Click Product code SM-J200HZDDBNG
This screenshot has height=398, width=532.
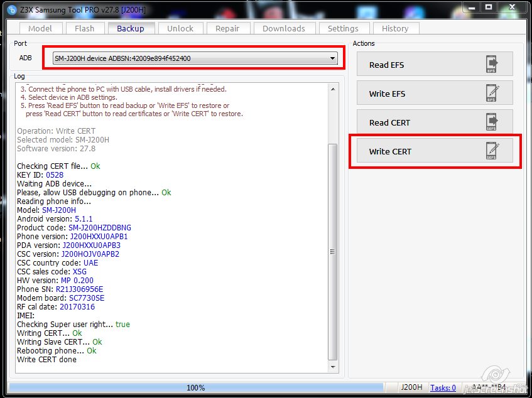point(100,227)
